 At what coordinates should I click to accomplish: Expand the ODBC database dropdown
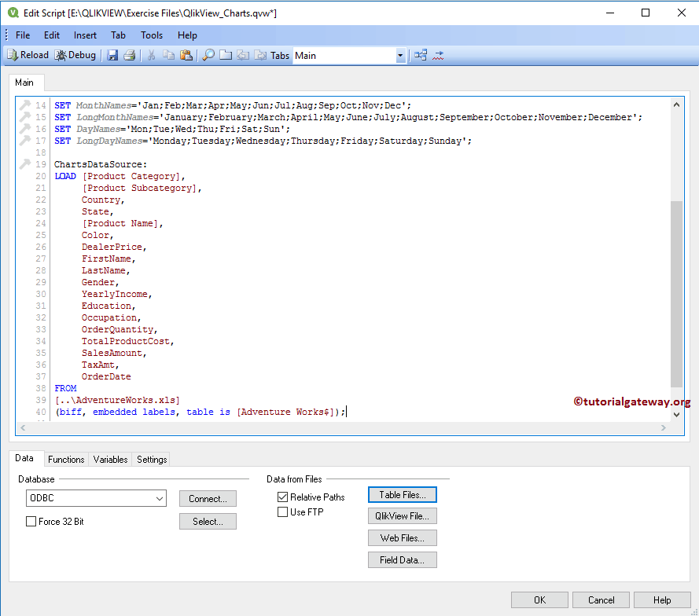tap(160, 498)
